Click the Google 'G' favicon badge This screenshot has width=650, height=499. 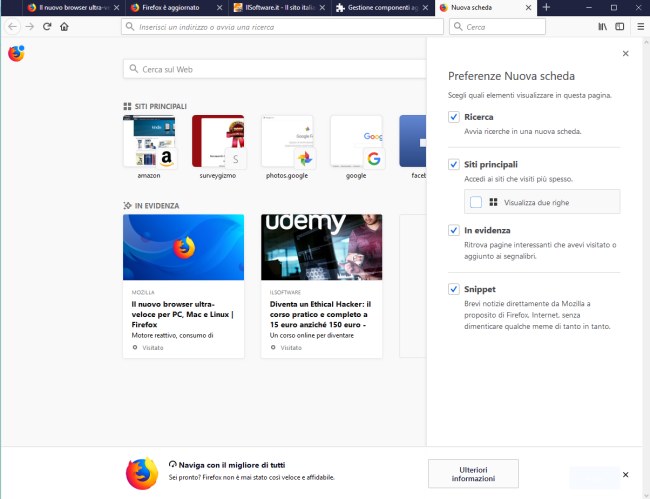[374, 159]
